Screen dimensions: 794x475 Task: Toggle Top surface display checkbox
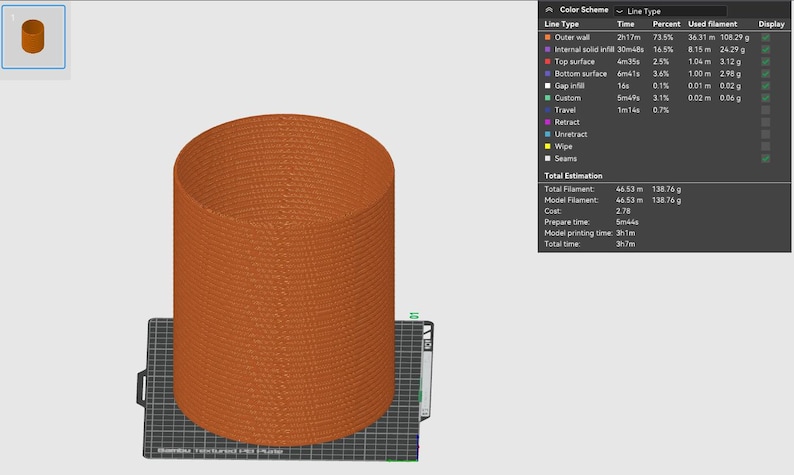[x=766, y=61]
